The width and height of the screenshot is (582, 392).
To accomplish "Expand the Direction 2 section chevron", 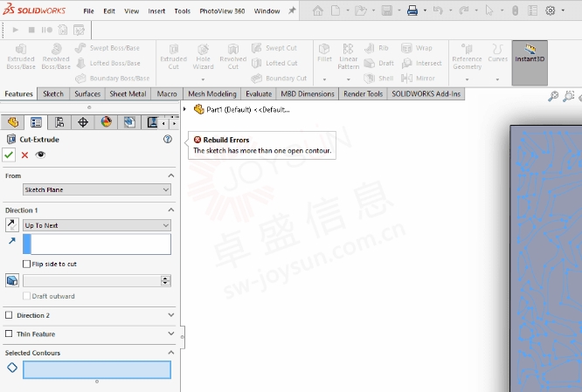I will coord(171,315).
